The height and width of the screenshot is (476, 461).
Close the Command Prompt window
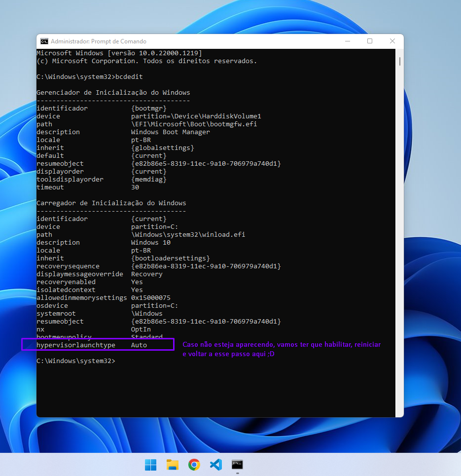tap(392, 41)
